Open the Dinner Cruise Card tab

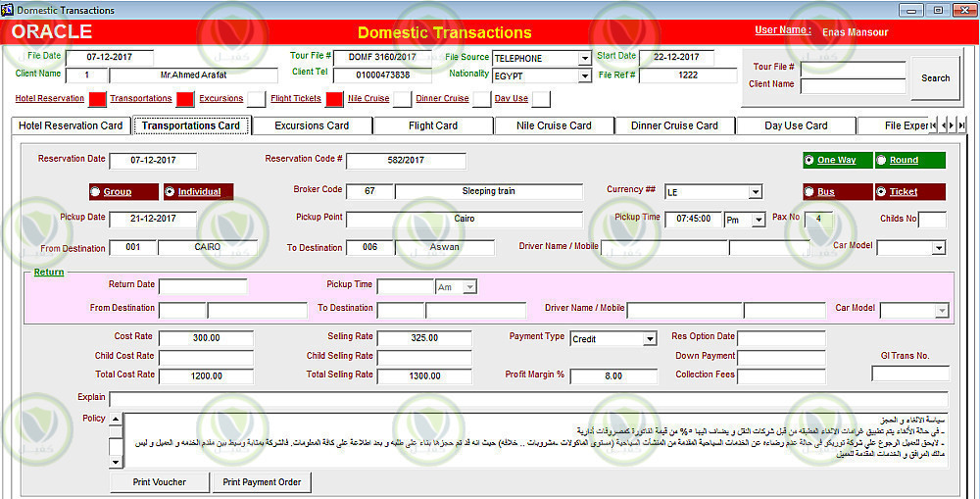click(x=674, y=125)
